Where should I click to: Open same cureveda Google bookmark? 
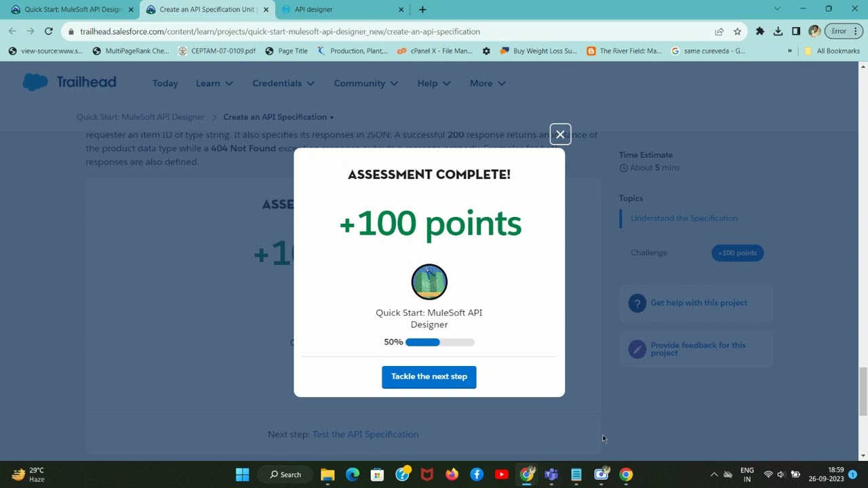(x=708, y=51)
